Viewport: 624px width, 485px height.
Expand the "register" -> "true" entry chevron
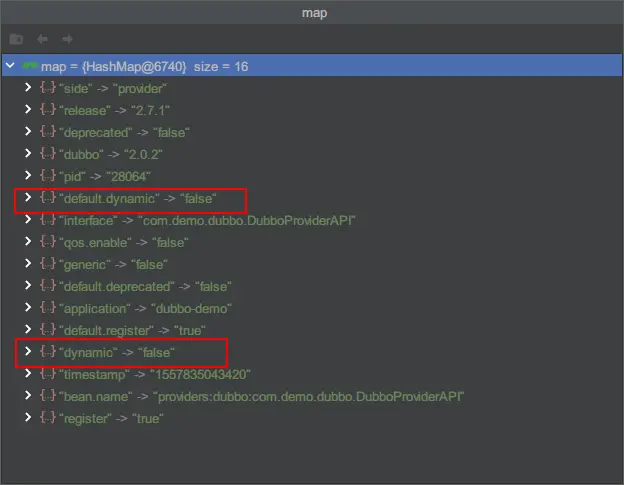[x=28, y=417]
